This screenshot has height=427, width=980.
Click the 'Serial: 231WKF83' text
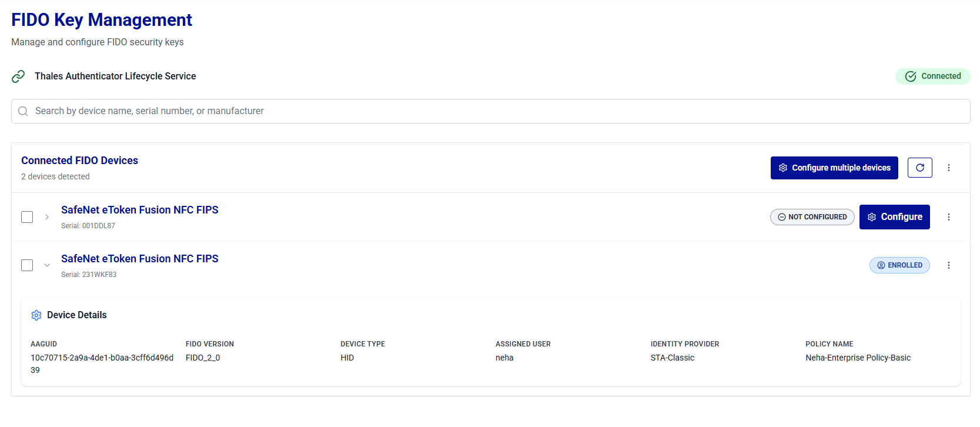click(x=89, y=275)
